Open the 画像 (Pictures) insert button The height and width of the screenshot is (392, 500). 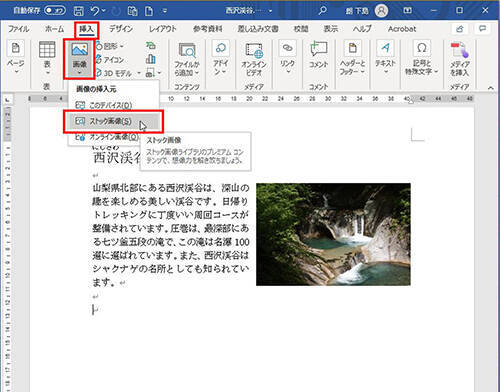(80, 59)
